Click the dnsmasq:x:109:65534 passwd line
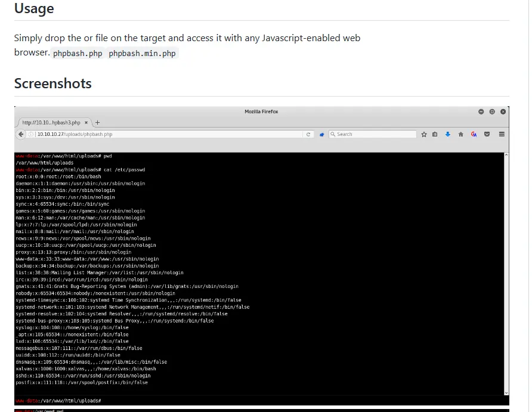Screen dimensions: 532x412 click(91, 362)
